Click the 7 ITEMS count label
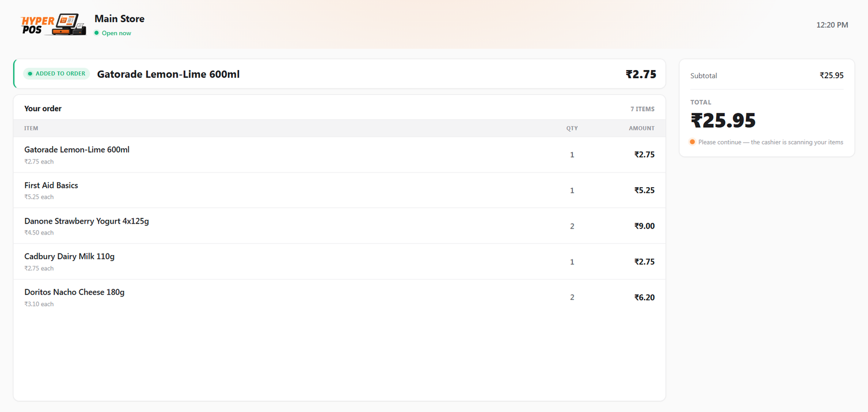 pyautogui.click(x=642, y=109)
